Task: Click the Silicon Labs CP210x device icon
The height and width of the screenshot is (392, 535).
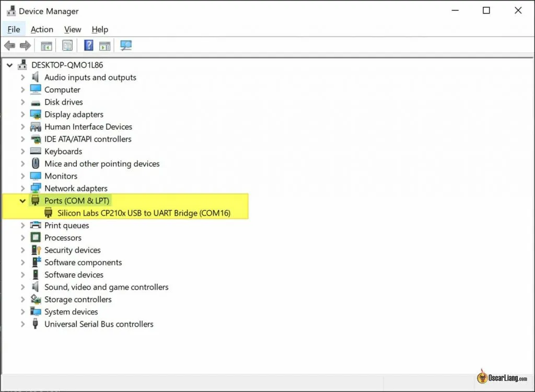Action: coord(48,213)
